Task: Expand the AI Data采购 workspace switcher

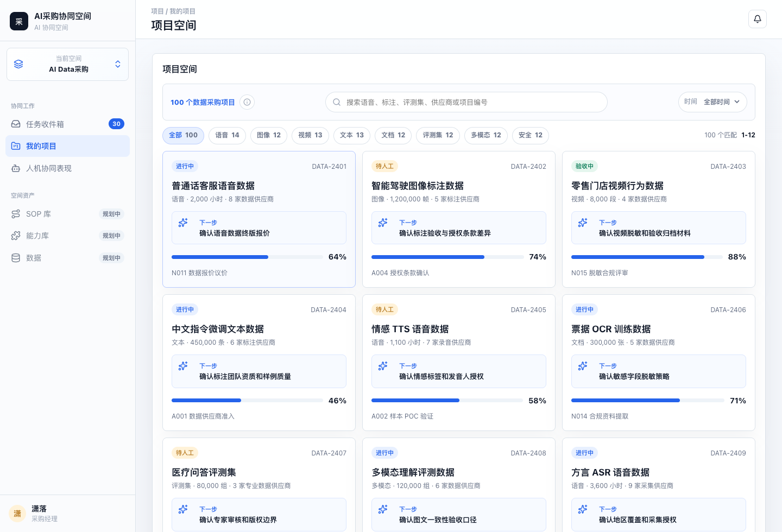Action: point(67,64)
